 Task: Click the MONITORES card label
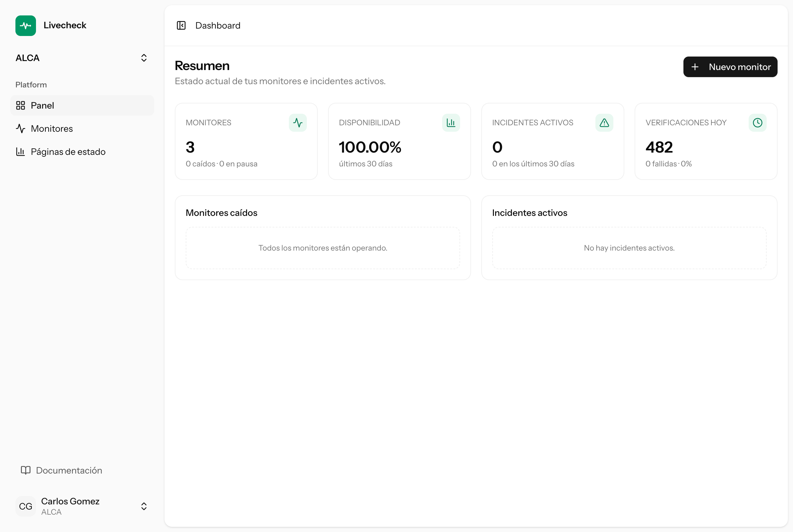[x=208, y=122]
